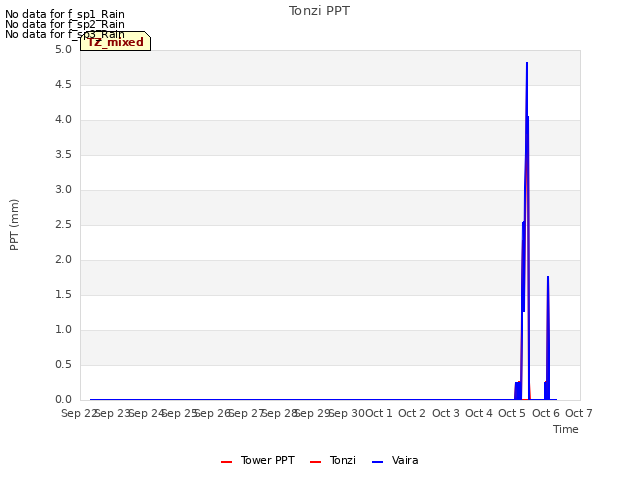Click the Tonzi PPT chart title
Viewport: 640px width, 480px height.
(x=319, y=11)
